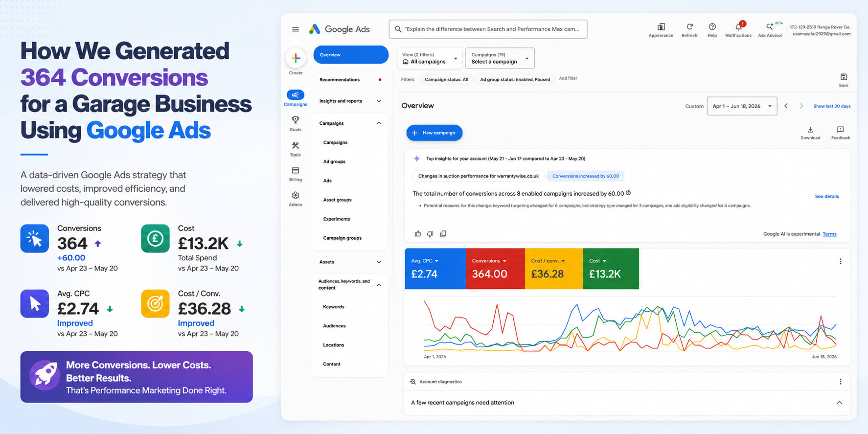868x434 pixels.
Task: Click Show last 30 days link
Action: pos(832,106)
